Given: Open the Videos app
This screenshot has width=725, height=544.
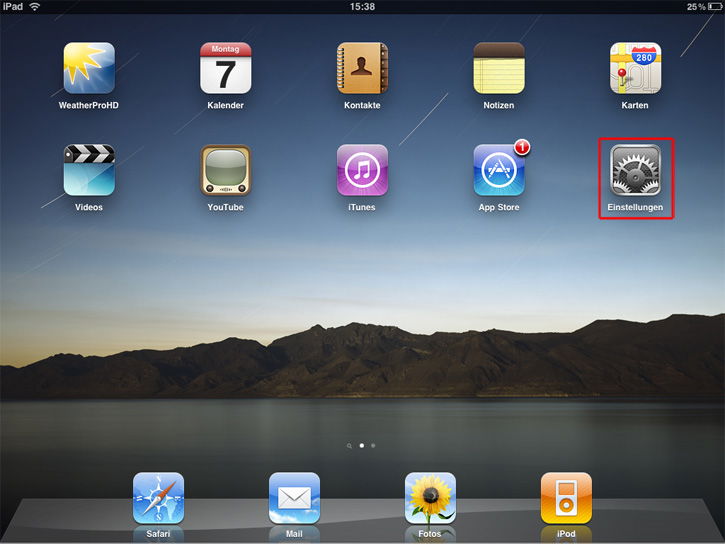Looking at the screenshot, I should (x=89, y=170).
